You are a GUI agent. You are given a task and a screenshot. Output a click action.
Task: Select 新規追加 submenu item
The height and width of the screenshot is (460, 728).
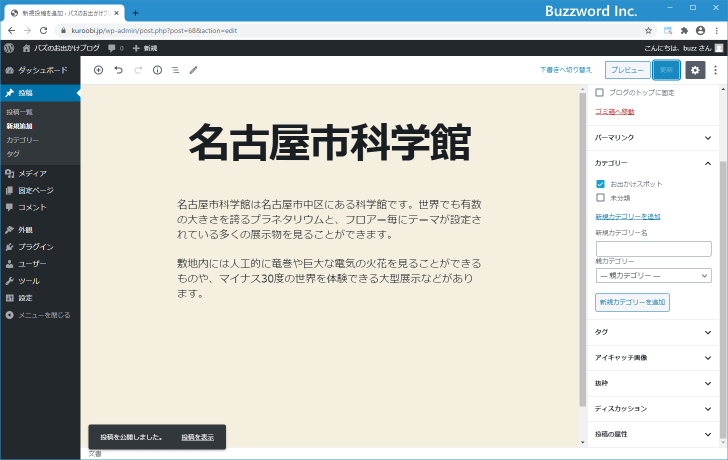click(20, 126)
